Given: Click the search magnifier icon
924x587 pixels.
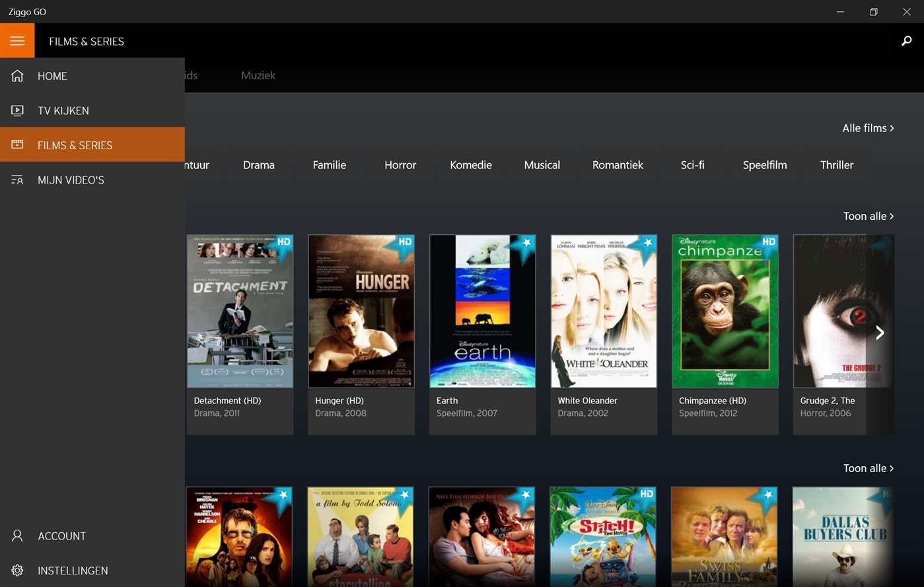Looking at the screenshot, I should click(x=906, y=40).
